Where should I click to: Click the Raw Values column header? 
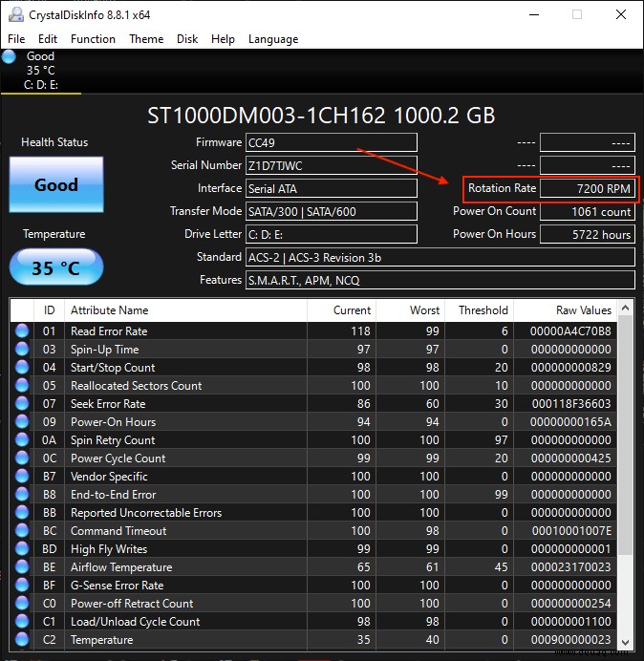[565, 310]
